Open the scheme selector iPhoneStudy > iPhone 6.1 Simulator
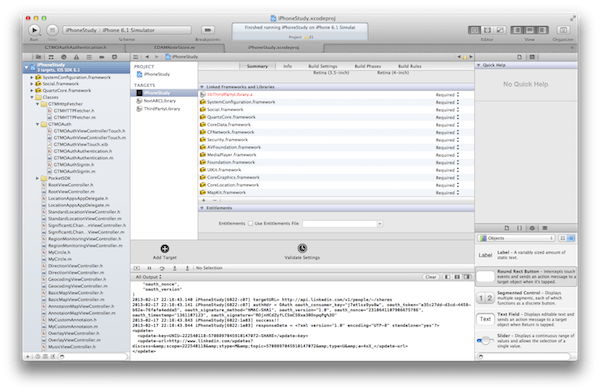The width and height of the screenshot is (600, 392). [x=127, y=30]
